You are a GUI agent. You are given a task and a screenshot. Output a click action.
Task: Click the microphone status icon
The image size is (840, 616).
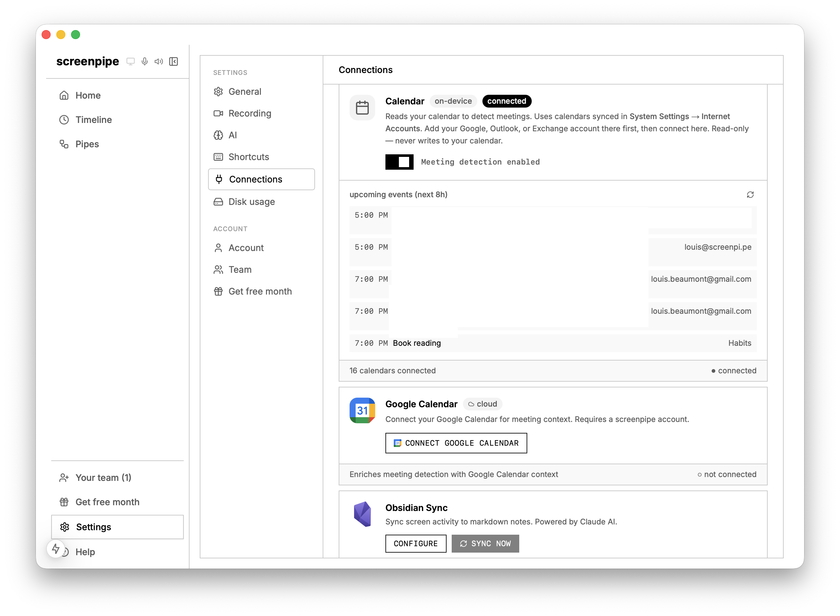click(145, 61)
